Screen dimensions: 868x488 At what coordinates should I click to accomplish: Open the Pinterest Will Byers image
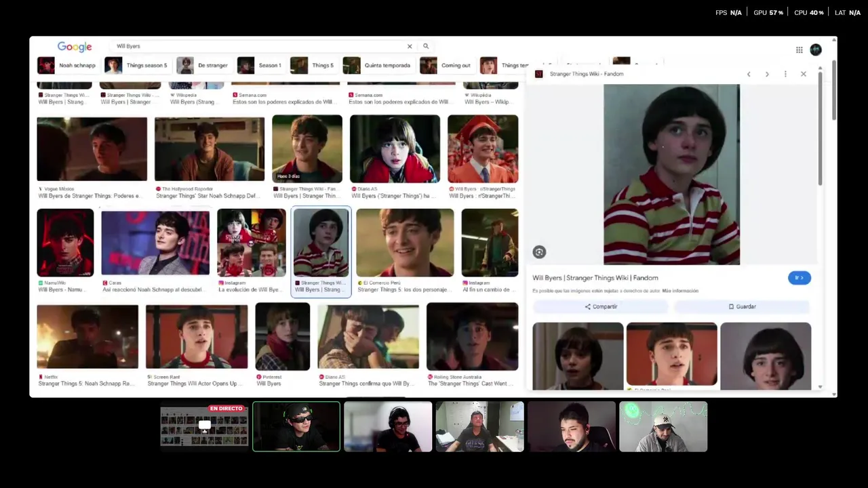pos(283,337)
